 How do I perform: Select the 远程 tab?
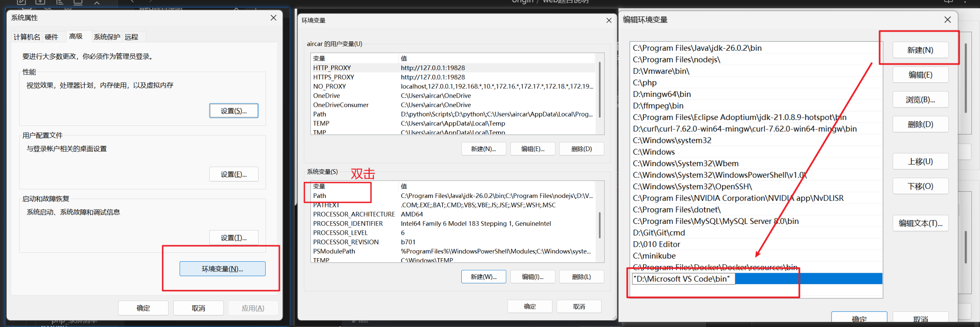(132, 37)
